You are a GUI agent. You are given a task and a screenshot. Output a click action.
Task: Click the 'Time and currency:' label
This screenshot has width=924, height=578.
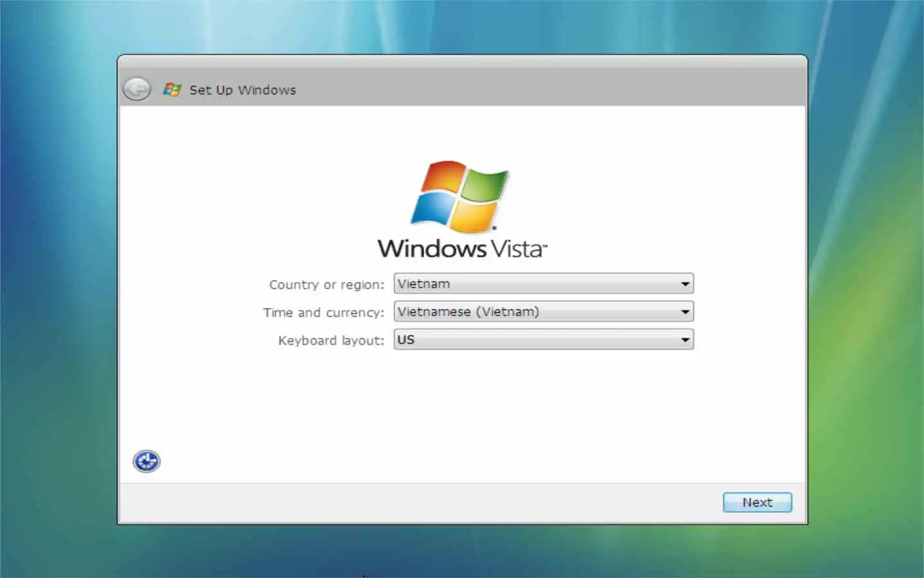323,313
